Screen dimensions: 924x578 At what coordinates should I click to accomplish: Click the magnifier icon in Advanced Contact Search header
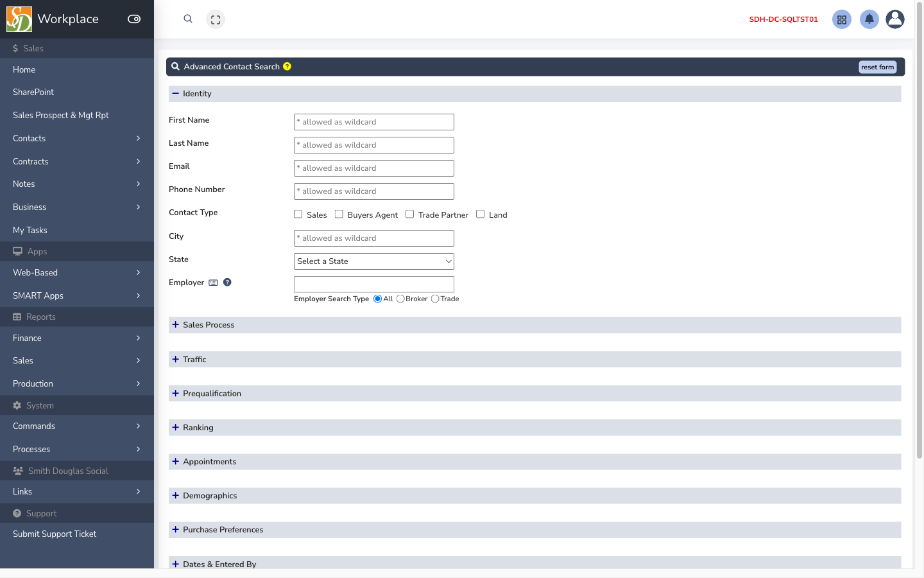pos(175,67)
